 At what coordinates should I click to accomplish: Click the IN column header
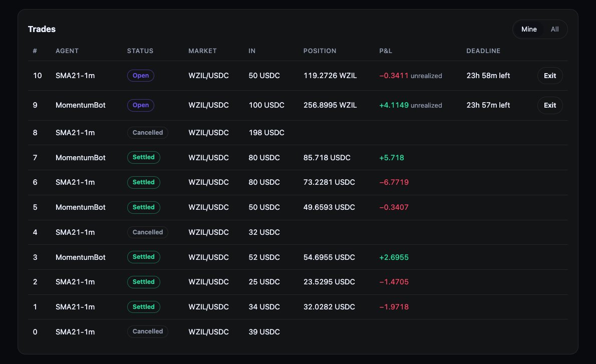tap(252, 51)
